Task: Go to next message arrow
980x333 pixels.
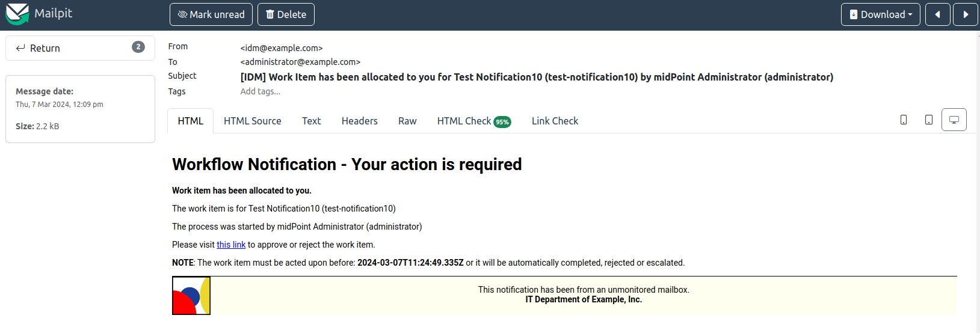Action: pyautogui.click(x=966, y=14)
